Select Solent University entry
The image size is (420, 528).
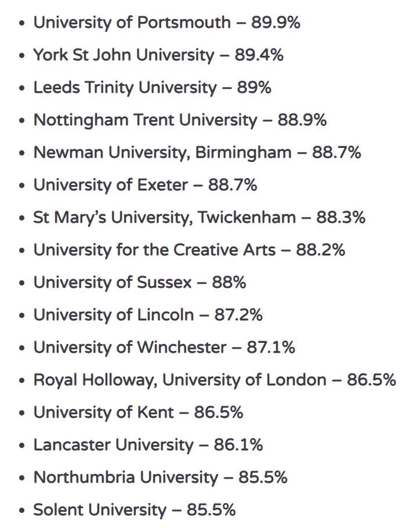tap(134, 510)
